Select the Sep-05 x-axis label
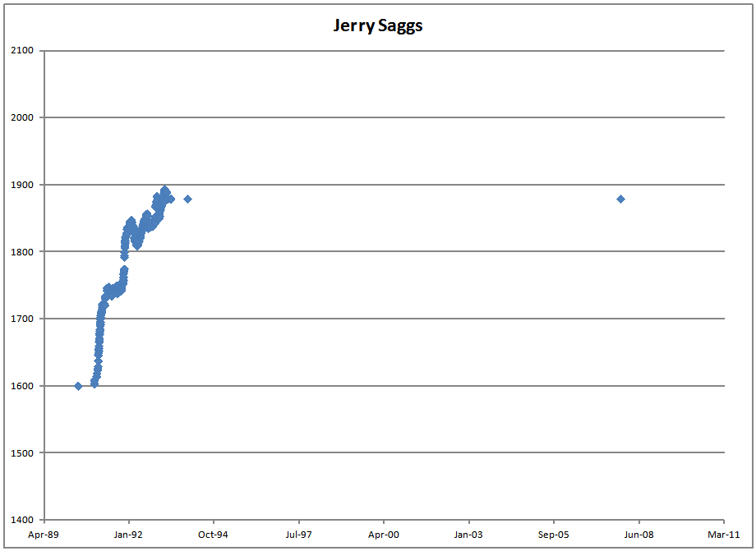The image size is (756, 551). click(553, 534)
